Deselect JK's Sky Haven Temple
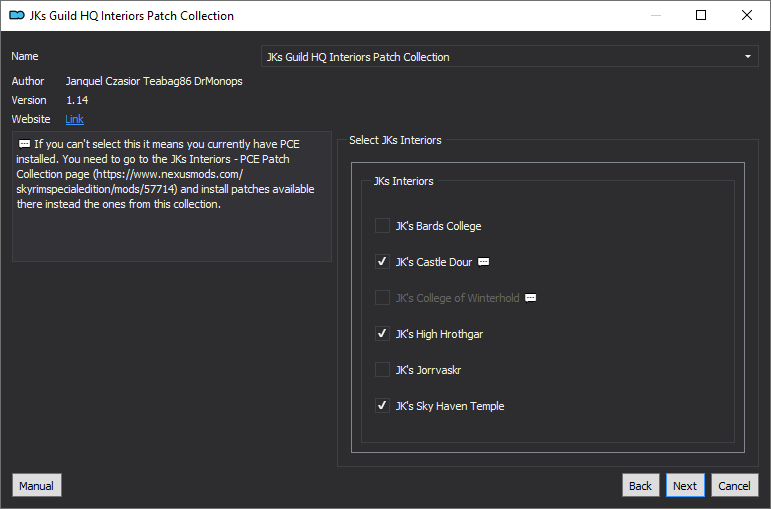Viewport: 771px width, 509px height. 382,406
